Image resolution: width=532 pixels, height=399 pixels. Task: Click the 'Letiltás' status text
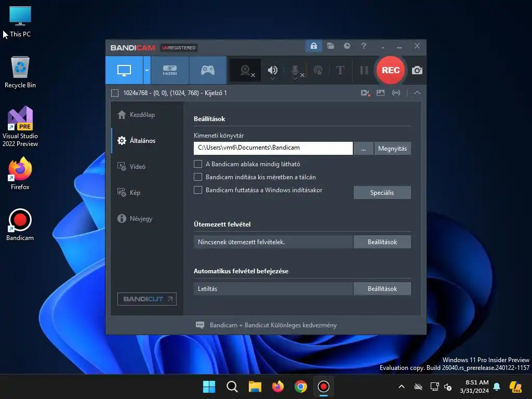coord(207,289)
